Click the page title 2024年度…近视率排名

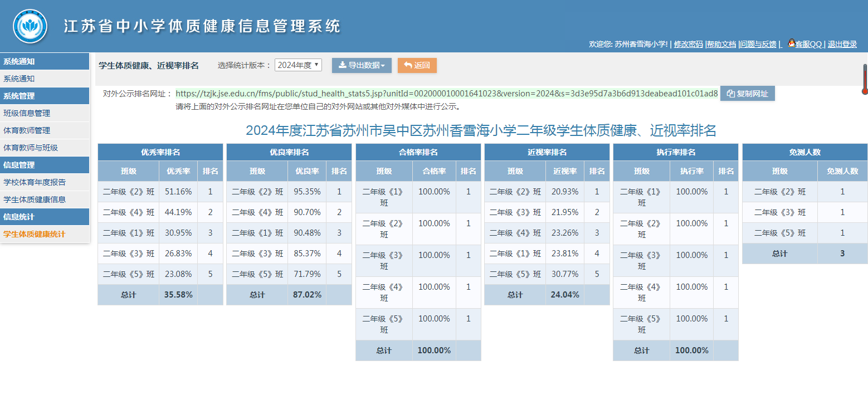coord(481,131)
